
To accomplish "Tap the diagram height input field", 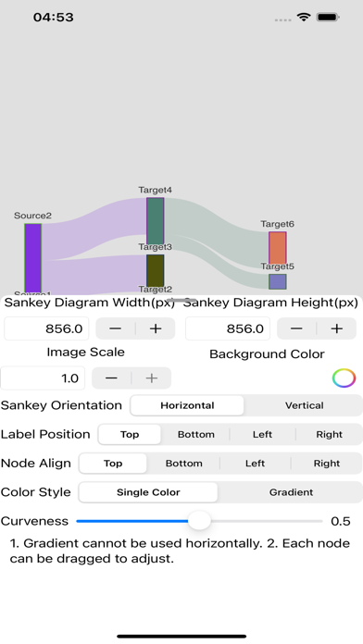I will point(228,328).
